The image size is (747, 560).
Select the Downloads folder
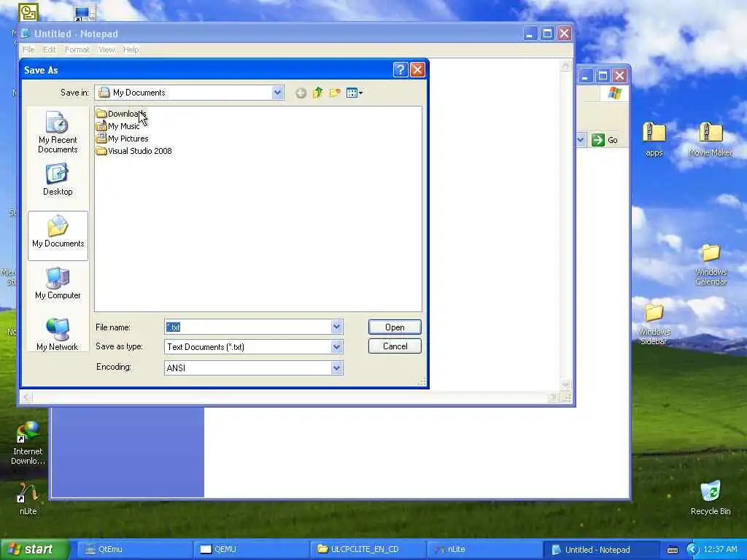(121, 114)
